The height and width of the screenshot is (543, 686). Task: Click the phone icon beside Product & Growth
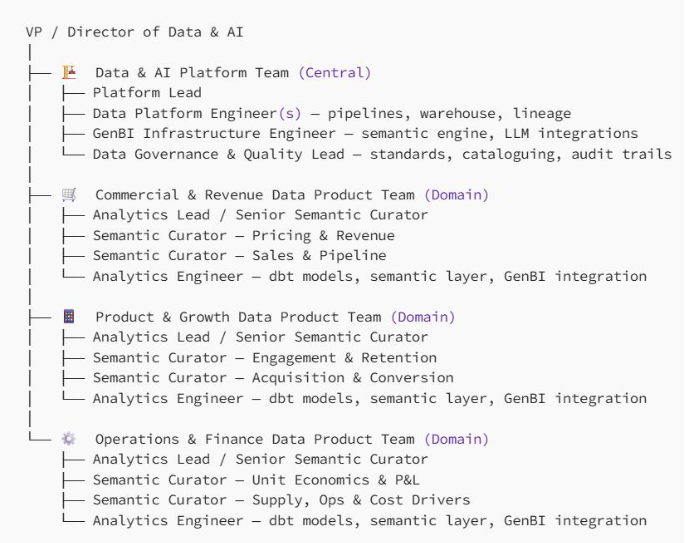(x=69, y=316)
